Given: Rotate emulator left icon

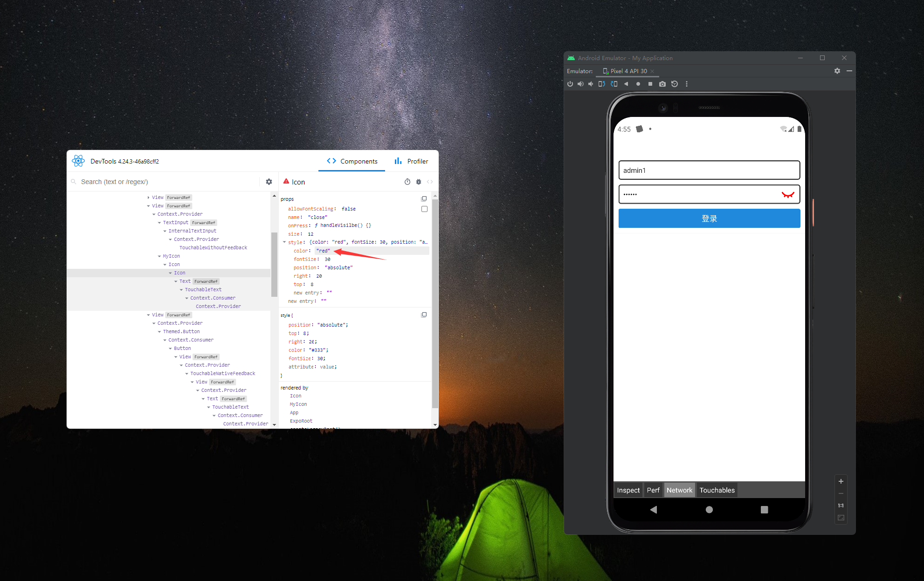Looking at the screenshot, I should (x=601, y=84).
